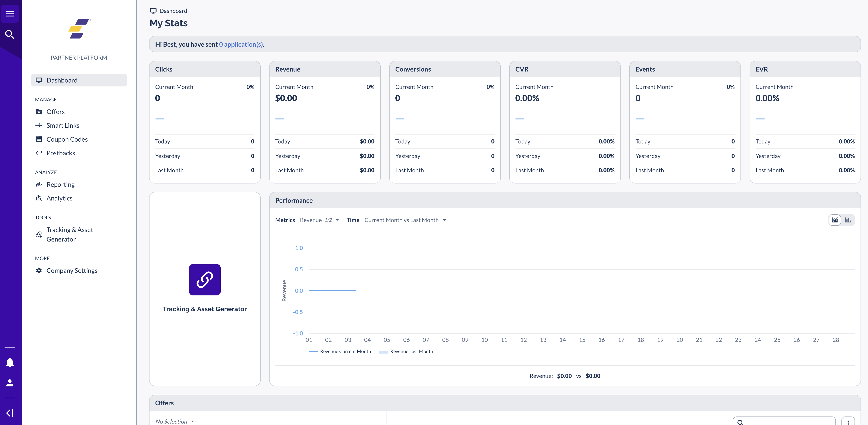
Task: Switch the Performance chart to line view
Action: 835,220
